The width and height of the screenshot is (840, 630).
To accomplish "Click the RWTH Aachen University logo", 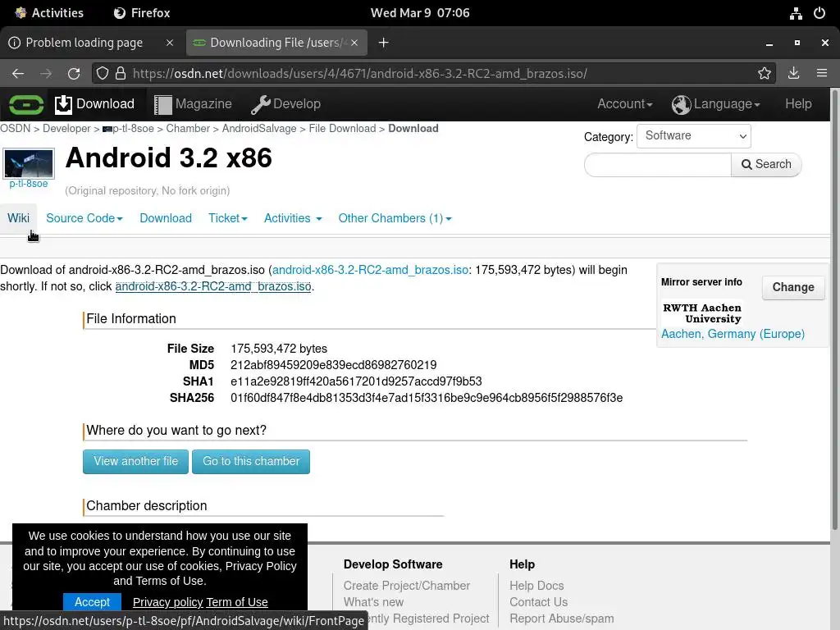I will click(702, 313).
